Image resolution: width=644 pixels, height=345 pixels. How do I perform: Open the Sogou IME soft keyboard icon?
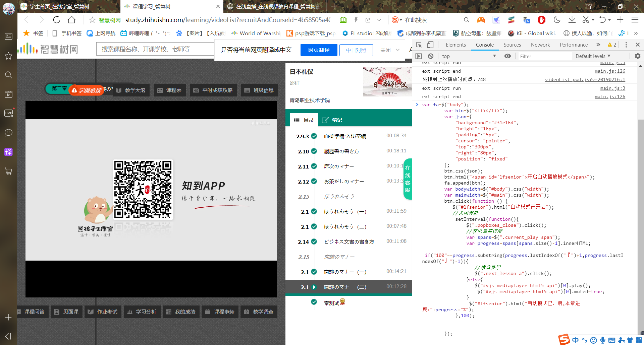click(x=612, y=340)
